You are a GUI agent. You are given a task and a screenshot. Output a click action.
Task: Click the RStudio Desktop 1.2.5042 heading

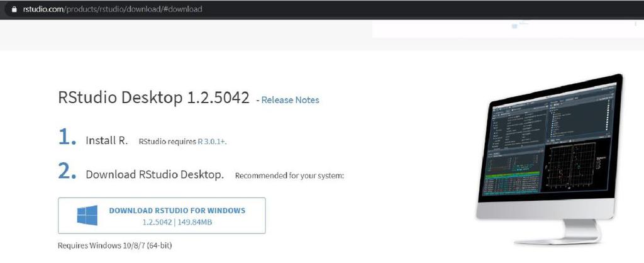154,99
